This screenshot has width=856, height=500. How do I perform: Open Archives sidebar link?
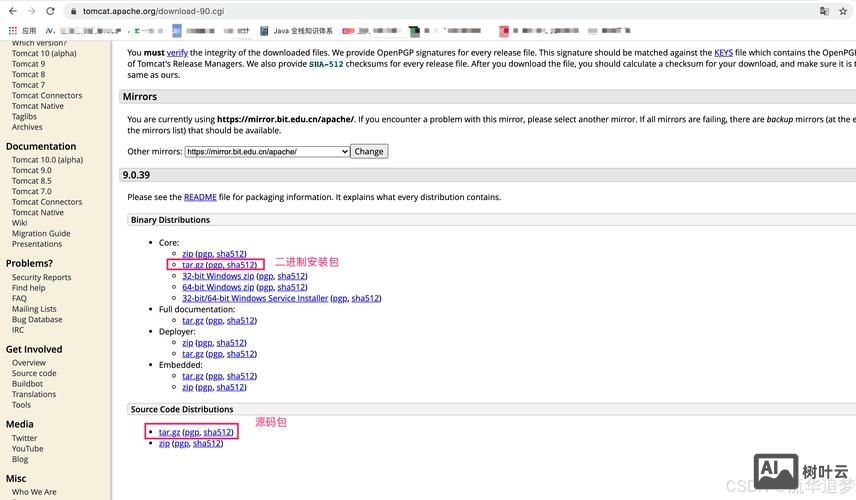tap(27, 127)
